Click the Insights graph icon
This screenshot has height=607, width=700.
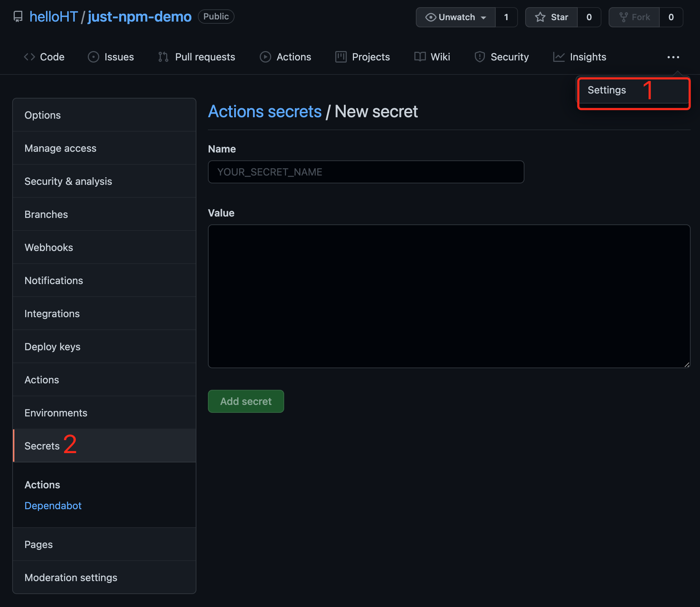pos(559,57)
